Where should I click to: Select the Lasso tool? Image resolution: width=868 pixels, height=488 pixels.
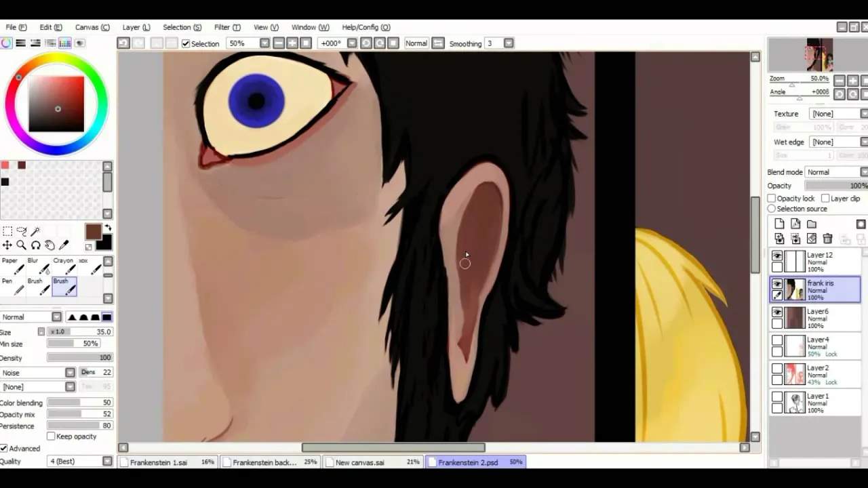click(x=21, y=231)
